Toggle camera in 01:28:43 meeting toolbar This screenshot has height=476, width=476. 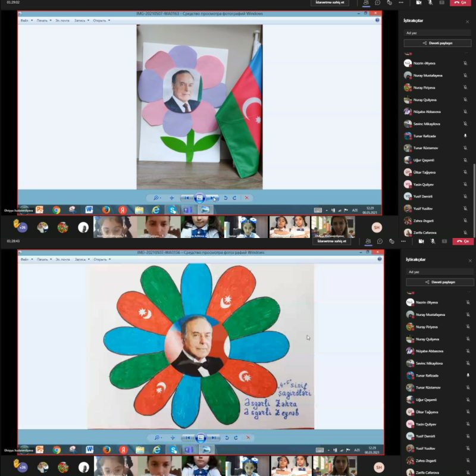421,242
